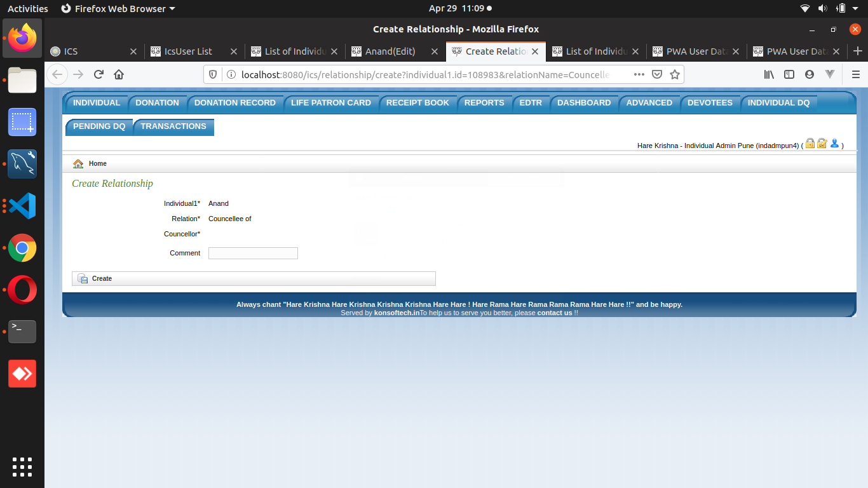Bookmark this page using the star icon
The height and width of the screenshot is (488, 868).
(674, 74)
